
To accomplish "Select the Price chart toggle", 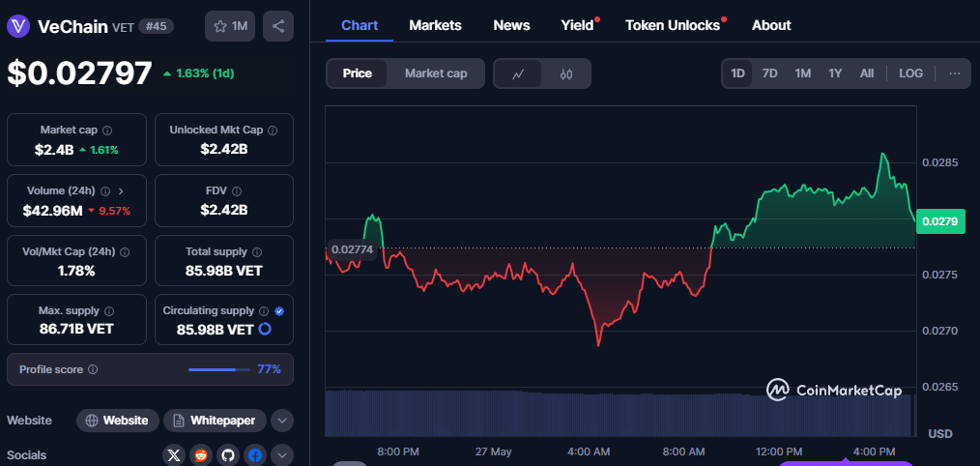I will click(x=357, y=73).
